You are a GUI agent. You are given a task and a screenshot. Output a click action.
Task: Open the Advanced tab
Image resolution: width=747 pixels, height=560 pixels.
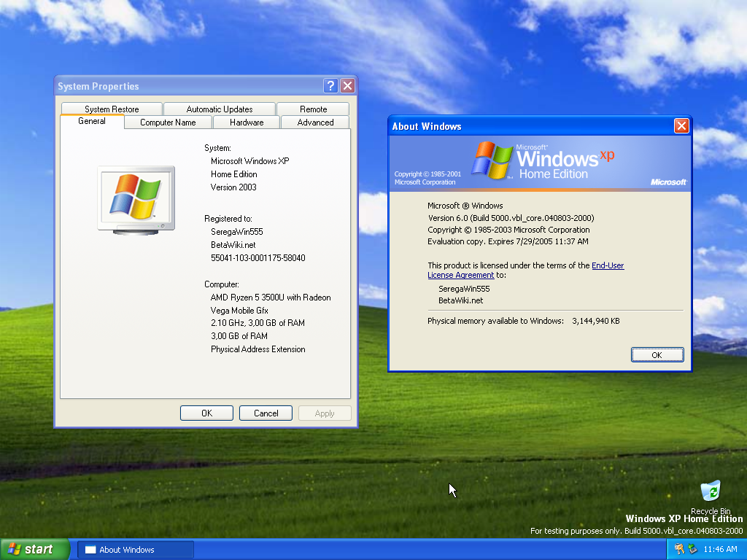tap(315, 122)
